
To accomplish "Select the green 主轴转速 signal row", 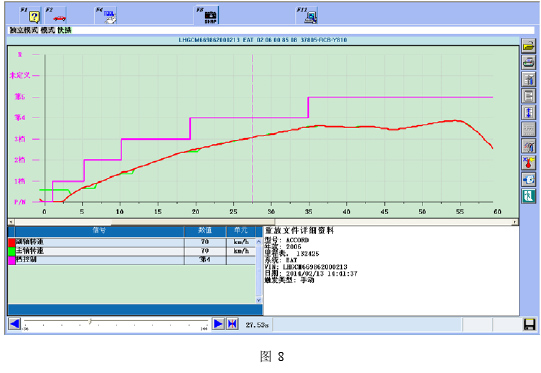I will 132,251.
